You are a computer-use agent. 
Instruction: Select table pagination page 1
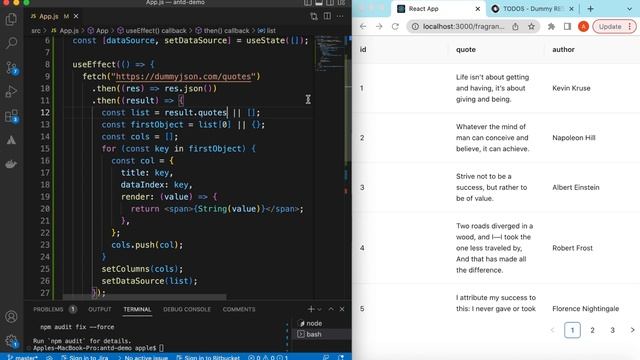572,330
